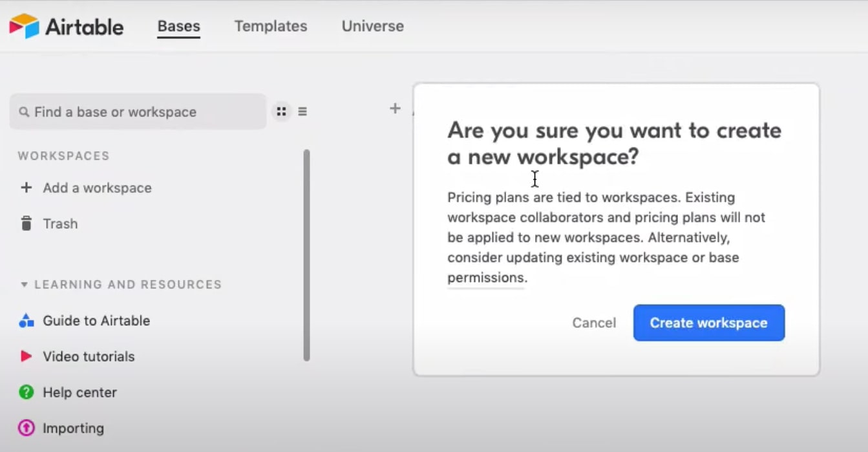Open the Guide to Airtable

[x=96, y=320]
